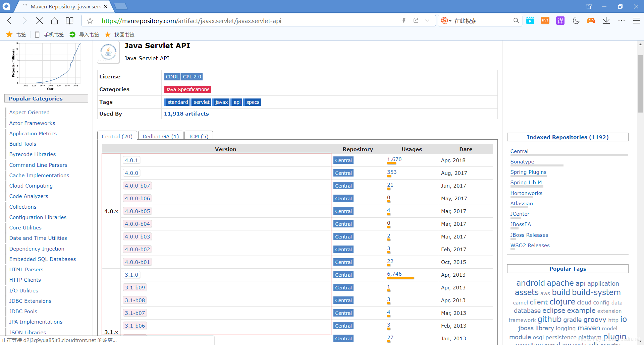Open the more tools ellipsis menu
Image resolution: width=644 pixels, height=345 pixels.
(622, 21)
